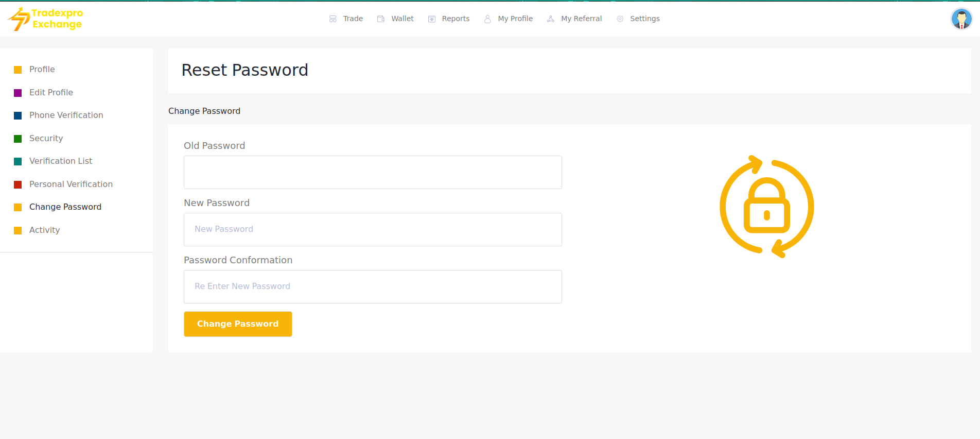Go to the Reports menu
The image size is (980, 439).
click(456, 19)
